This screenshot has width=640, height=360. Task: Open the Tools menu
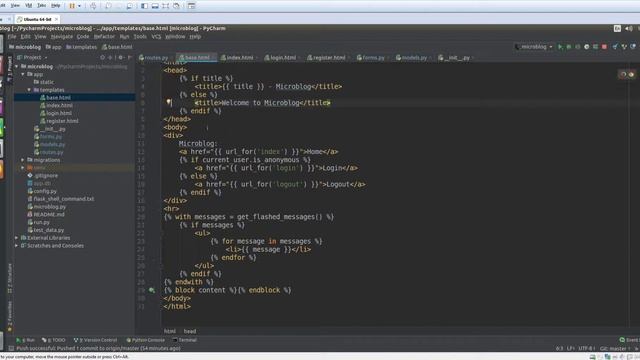coord(140,37)
